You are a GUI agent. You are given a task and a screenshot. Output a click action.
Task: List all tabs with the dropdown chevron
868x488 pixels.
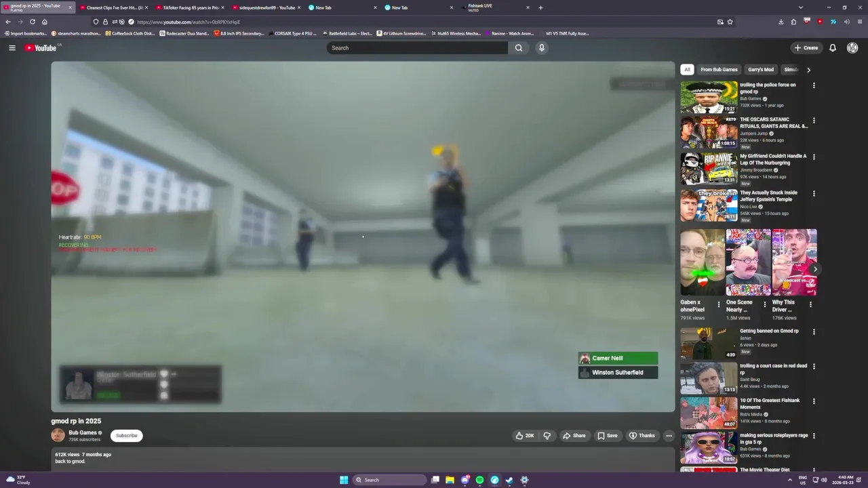click(801, 7)
